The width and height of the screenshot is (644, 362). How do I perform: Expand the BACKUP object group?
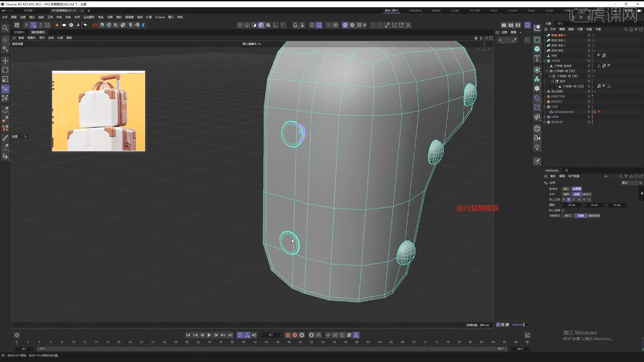(545, 122)
